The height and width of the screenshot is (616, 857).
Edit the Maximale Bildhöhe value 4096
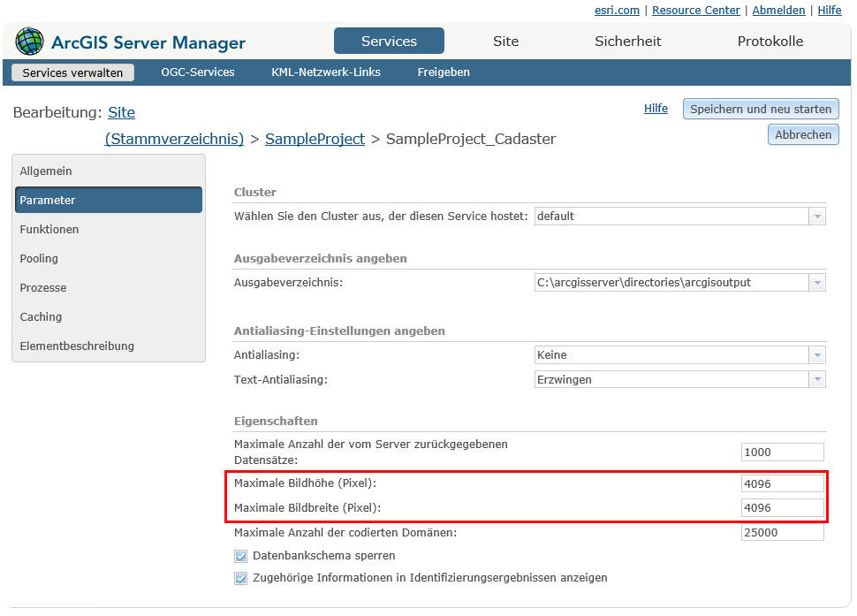[x=782, y=483]
